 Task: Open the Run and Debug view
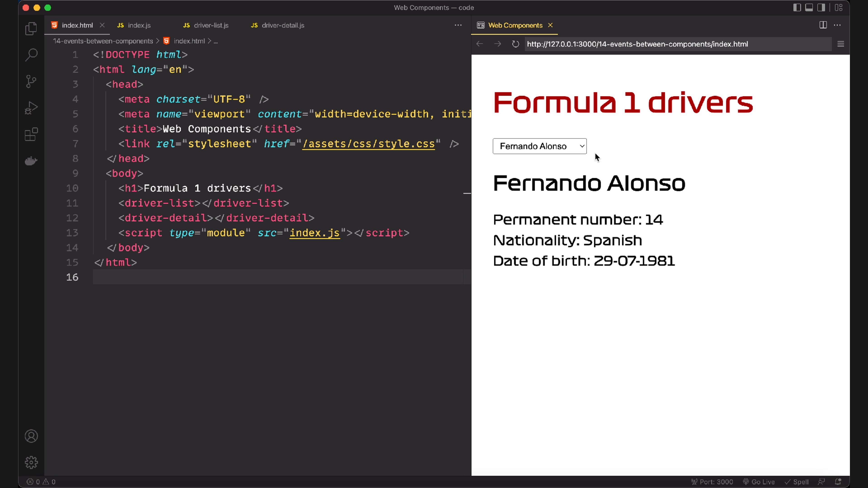[31, 108]
